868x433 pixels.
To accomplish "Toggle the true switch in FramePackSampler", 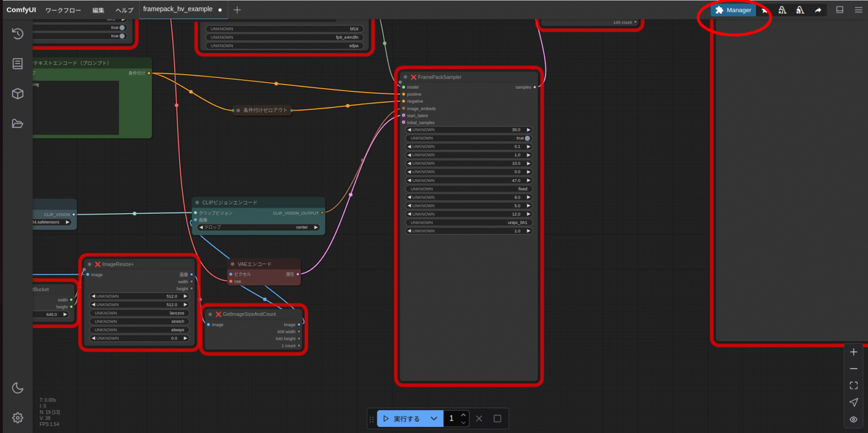I will pyautogui.click(x=527, y=138).
